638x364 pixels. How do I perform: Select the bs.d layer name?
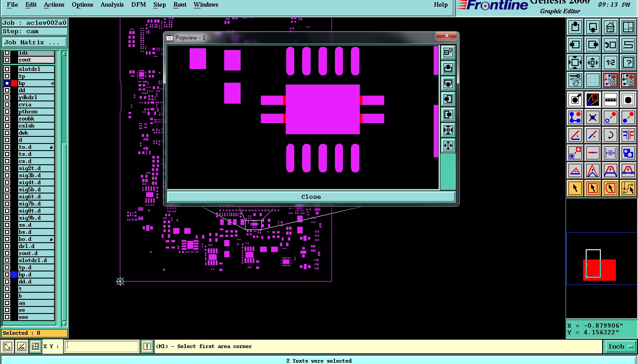[x=36, y=232]
